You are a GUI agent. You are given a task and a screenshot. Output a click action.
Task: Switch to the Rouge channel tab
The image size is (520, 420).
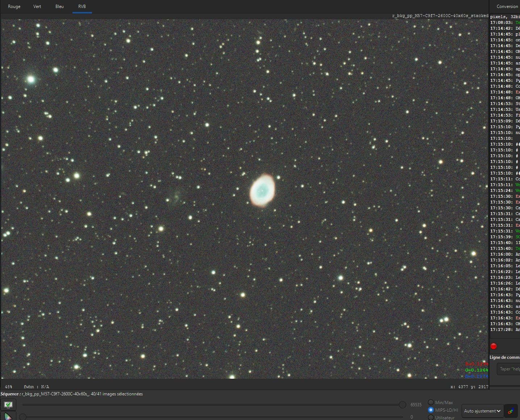point(14,7)
